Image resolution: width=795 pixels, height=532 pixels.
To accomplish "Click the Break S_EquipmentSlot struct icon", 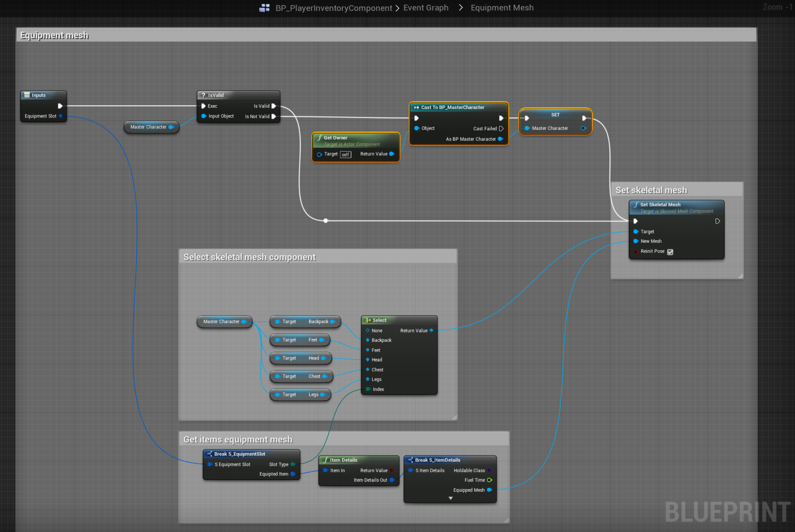I will 209,454.
